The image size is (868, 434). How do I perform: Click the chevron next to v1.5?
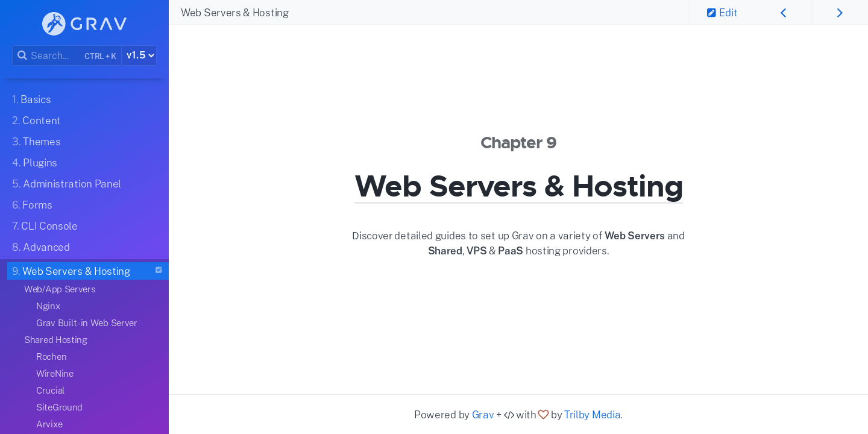coord(150,55)
